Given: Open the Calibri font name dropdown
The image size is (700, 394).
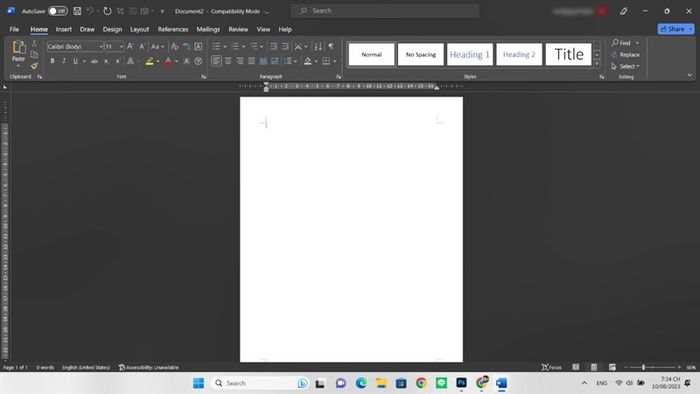Looking at the screenshot, I should click(75, 46).
